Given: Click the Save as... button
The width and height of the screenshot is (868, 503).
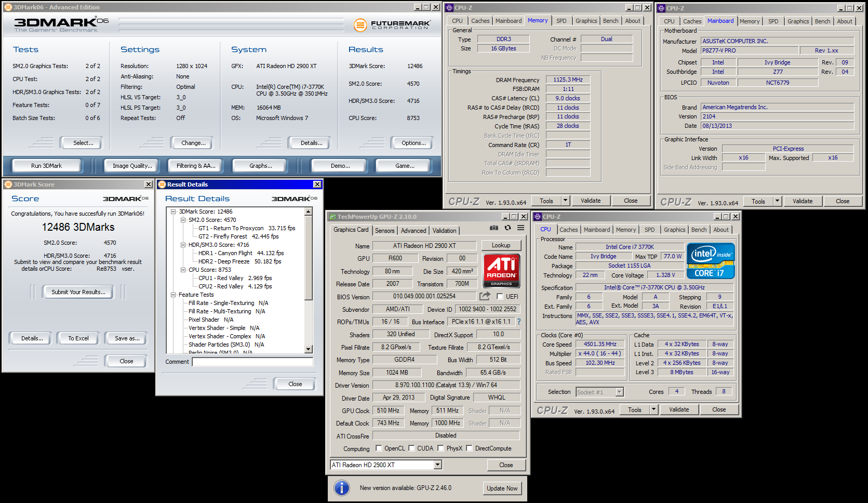Looking at the screenshot, I should coord(127,338).
